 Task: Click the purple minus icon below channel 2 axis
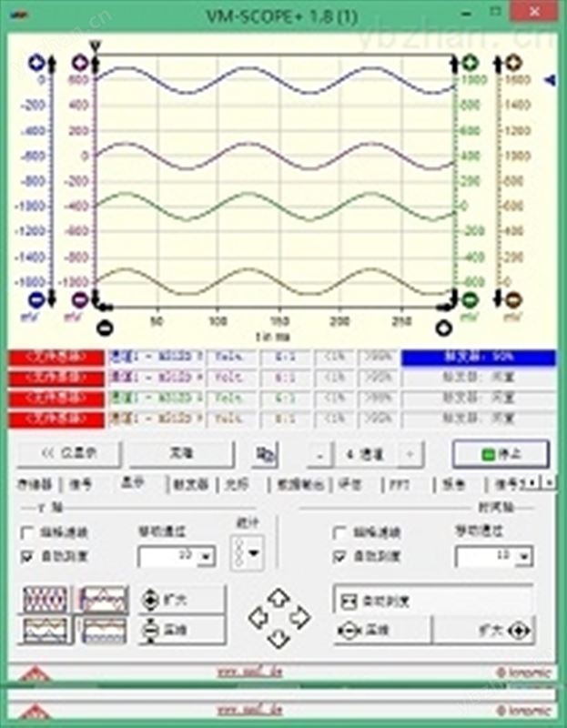80,300
